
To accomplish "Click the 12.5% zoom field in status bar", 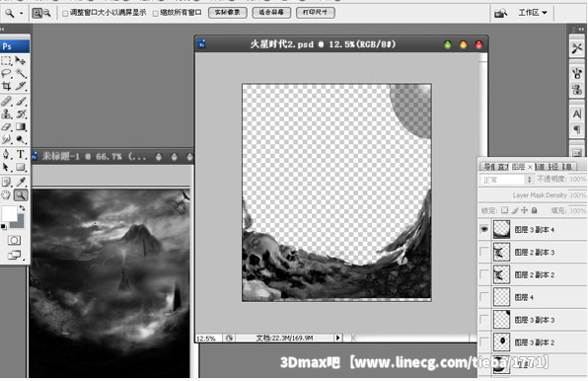I will [x=208, y=338].
